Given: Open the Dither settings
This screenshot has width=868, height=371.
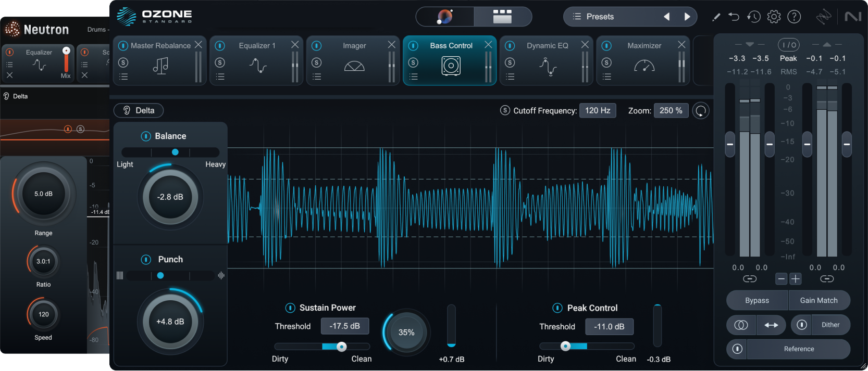Looking at the screenshot, I should (x=831, y=325).
